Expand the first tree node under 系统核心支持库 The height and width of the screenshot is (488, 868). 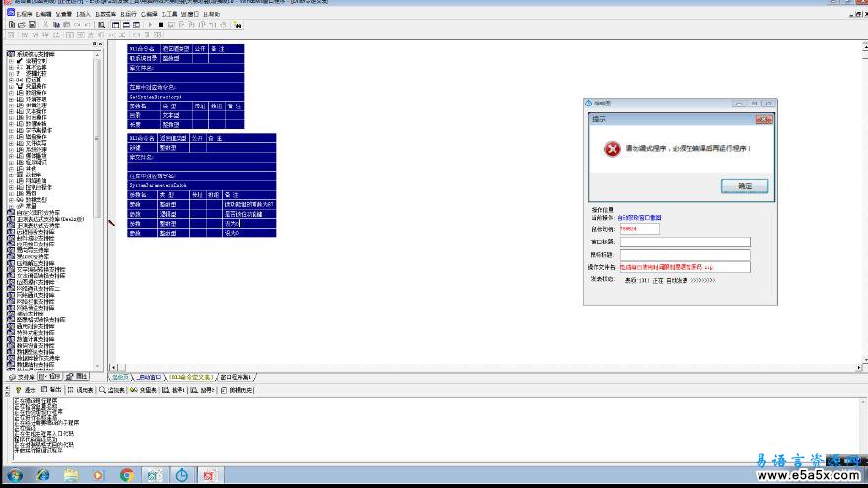(11, 61)
